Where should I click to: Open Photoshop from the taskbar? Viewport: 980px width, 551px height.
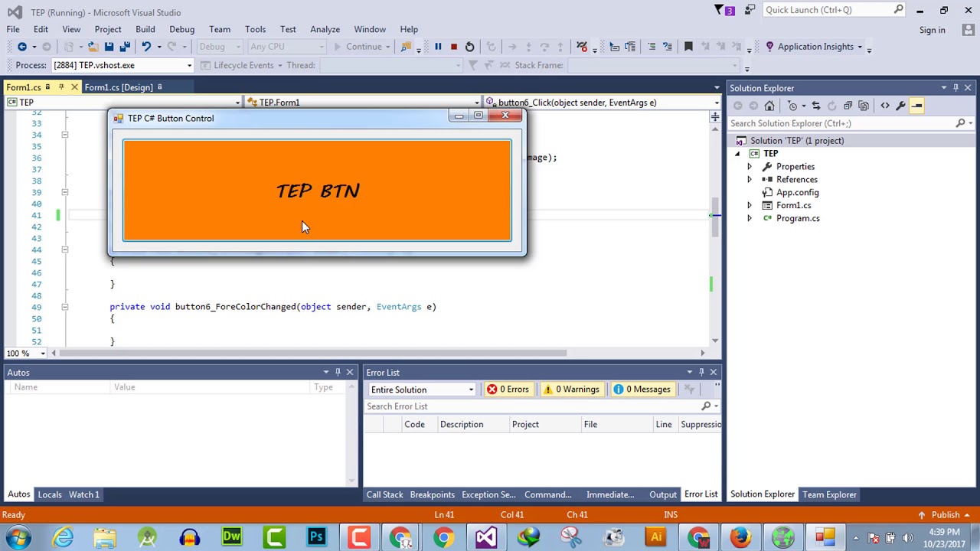point(316,537)
